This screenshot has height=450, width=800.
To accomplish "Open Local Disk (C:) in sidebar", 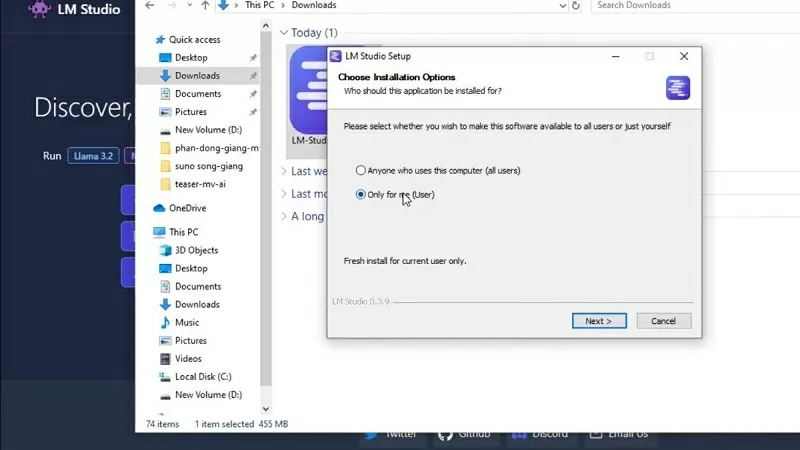I will [x=203, y=377].
